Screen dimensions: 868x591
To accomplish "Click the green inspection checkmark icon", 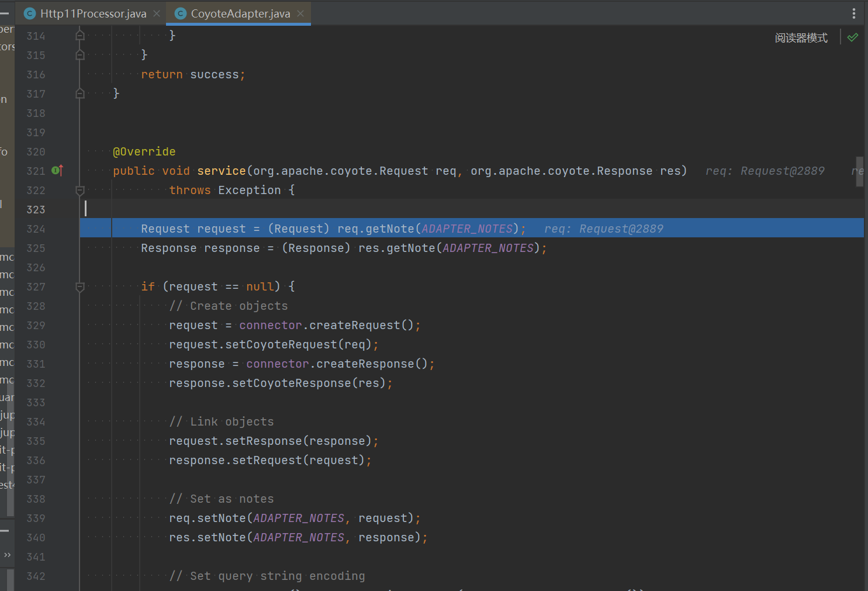I will pyautogui.click(x=853, y=37).
